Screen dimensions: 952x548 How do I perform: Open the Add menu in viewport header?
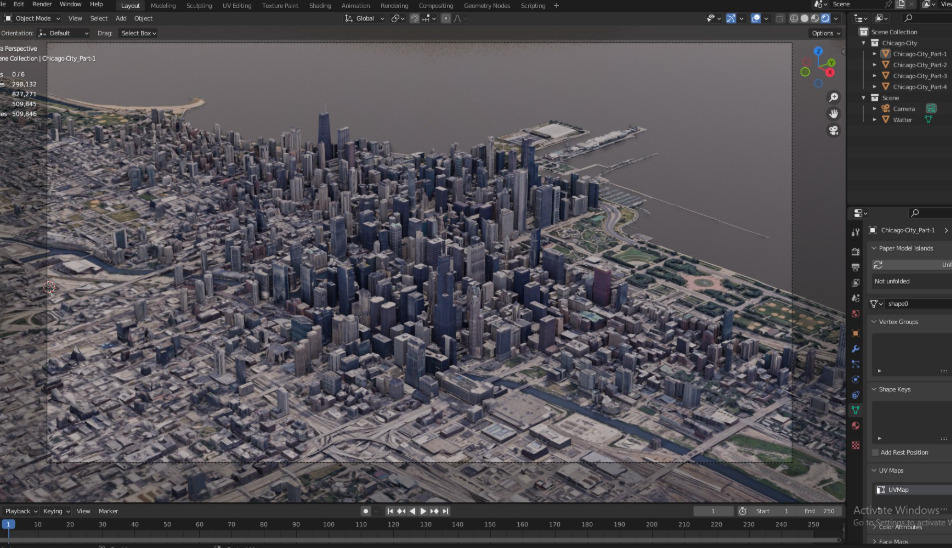pos(121,19)
